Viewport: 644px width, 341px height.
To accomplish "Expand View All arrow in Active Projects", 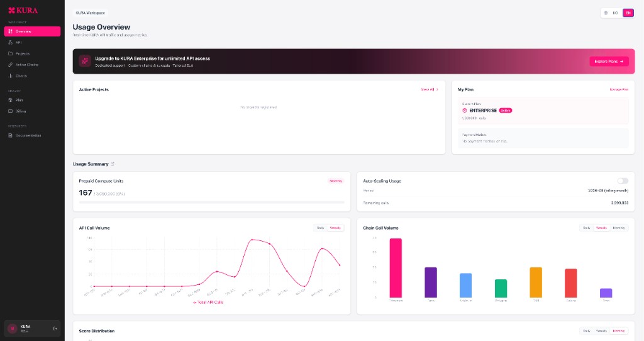I will pos(437,89).
